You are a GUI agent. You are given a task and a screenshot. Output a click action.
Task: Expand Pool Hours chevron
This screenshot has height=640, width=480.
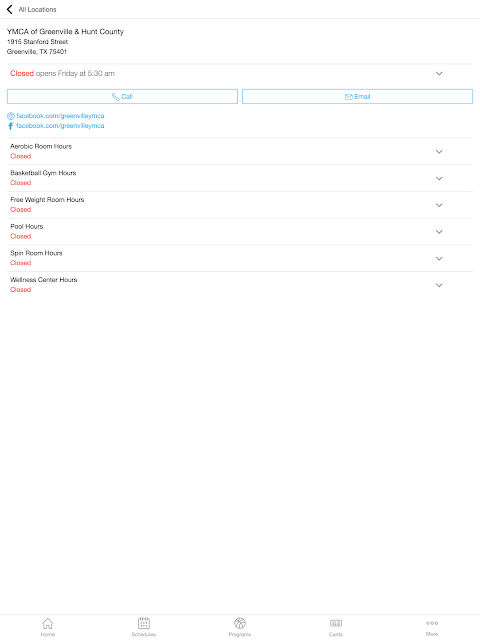(x=439, y=231)
